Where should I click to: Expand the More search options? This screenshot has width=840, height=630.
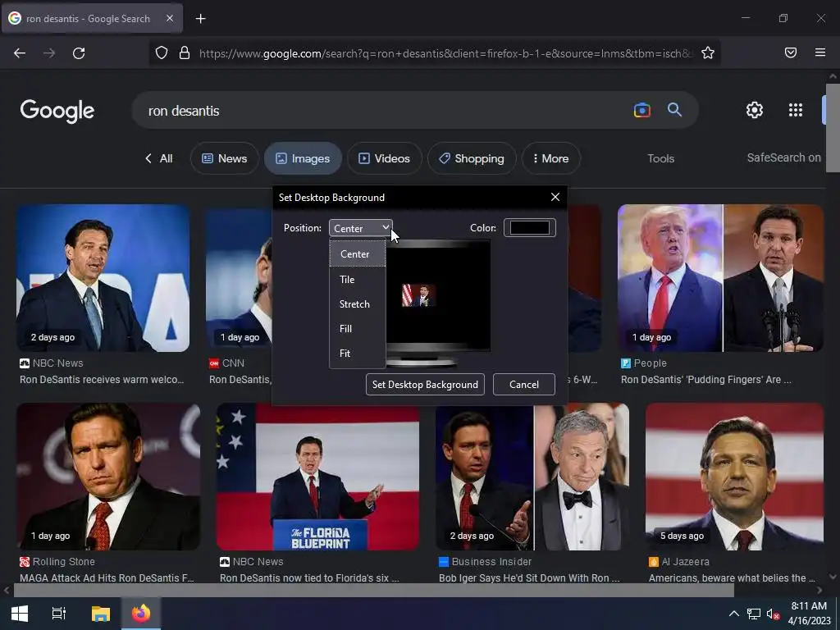[550, 158]
